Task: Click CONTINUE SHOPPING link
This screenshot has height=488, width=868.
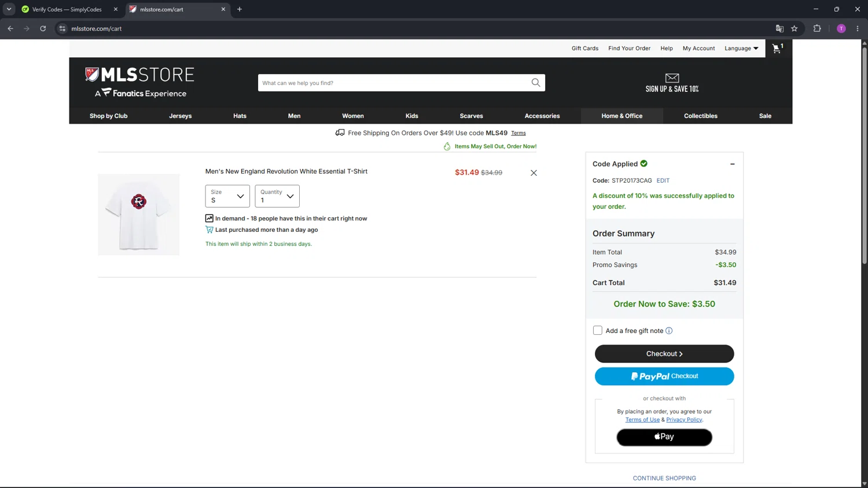Action: pos(664,478)
